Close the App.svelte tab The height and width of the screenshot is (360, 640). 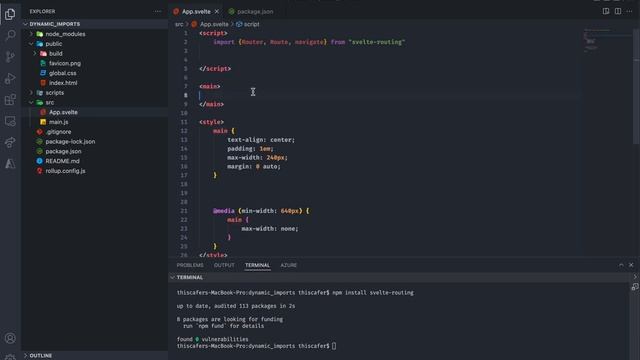pos(217,11)
